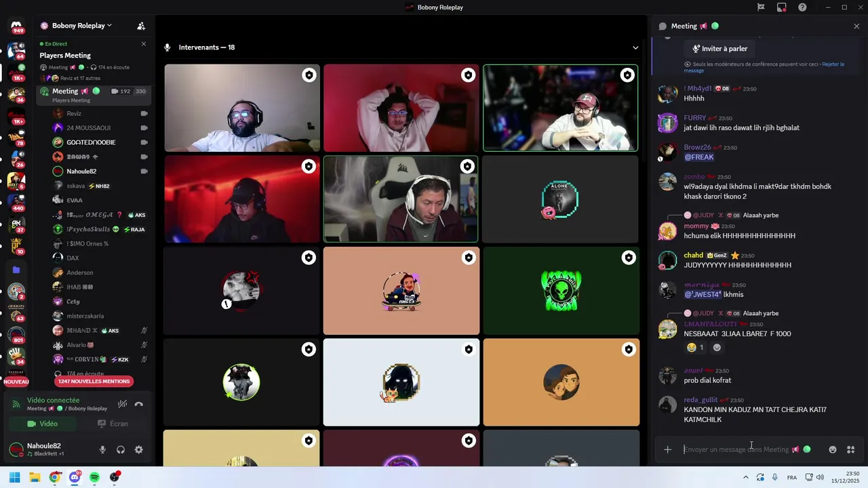Viewport: 868px width, 488px height.
Task: Toggle headphones deafen in user panel
Action: [121, 449]
